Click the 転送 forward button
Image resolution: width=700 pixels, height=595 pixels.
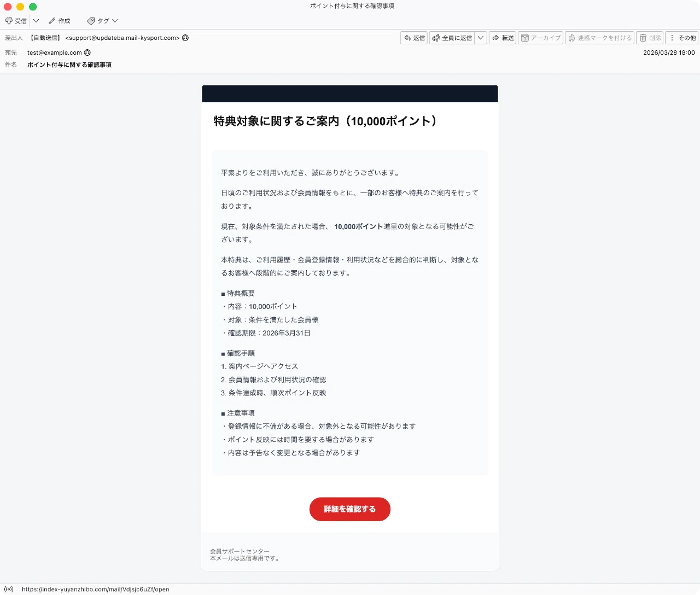tap(503, 38)
